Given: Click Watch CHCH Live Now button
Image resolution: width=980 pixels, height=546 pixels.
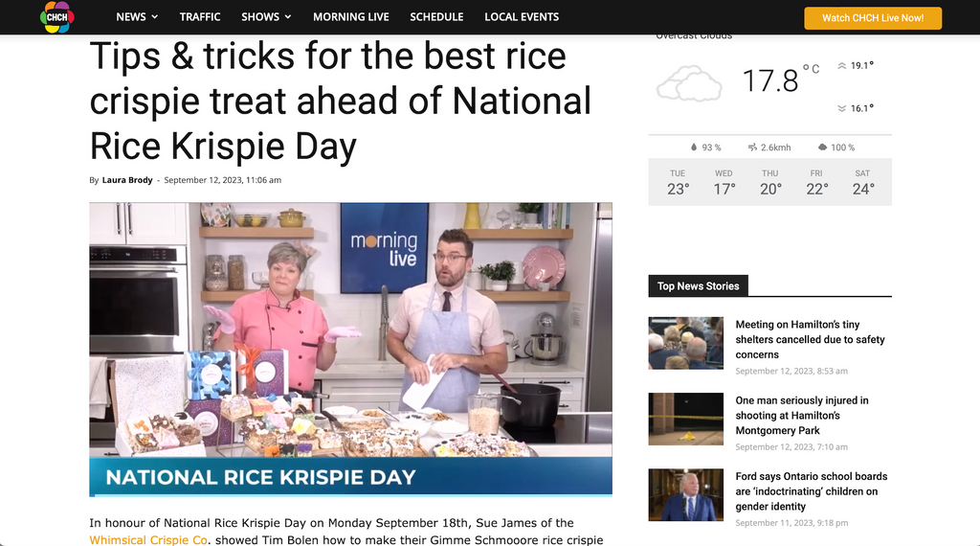Looking at the screenshot, I should 873,18.
